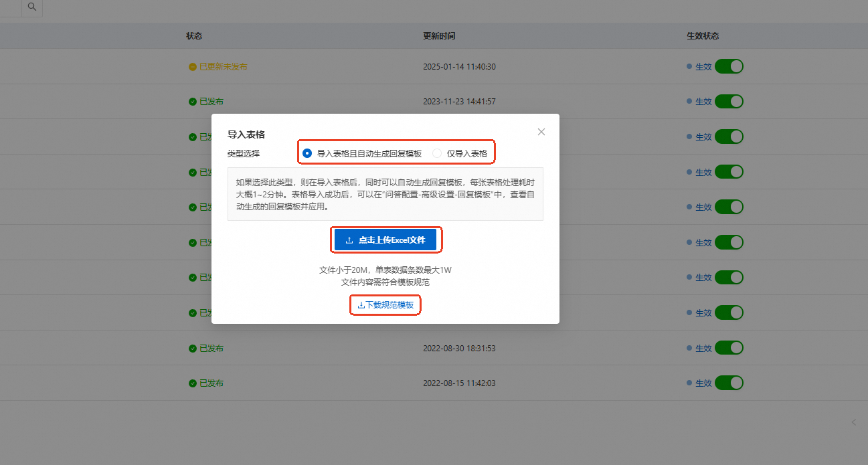Image resolution: width=868 pixels, height=465 pixels.
Task: Click 点击上传Excel文件 button
Action: click(385, 240)
